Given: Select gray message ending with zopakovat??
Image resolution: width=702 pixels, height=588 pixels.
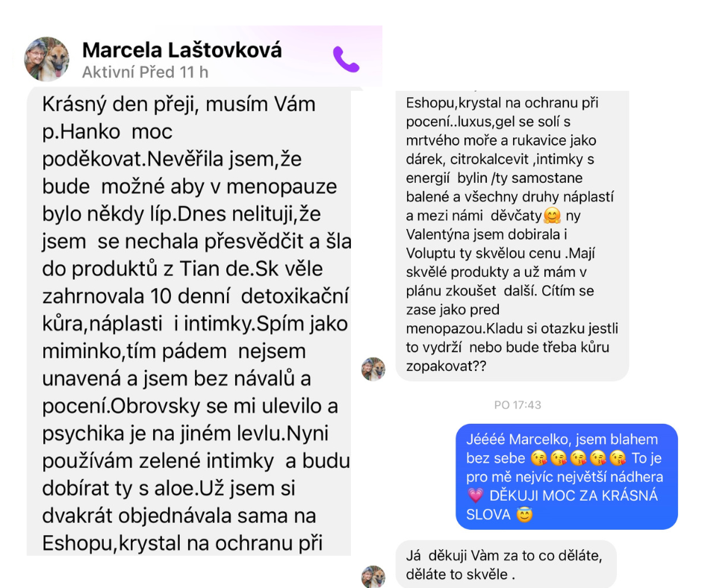Looking at the screenshot, I should click(512, 236).
